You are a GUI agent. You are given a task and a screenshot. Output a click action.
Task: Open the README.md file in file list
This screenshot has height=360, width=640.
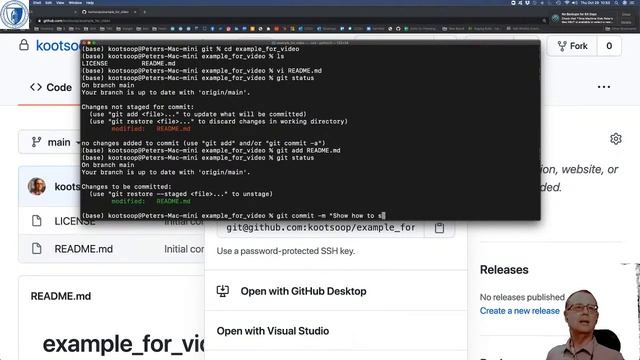tap(84, 249)
